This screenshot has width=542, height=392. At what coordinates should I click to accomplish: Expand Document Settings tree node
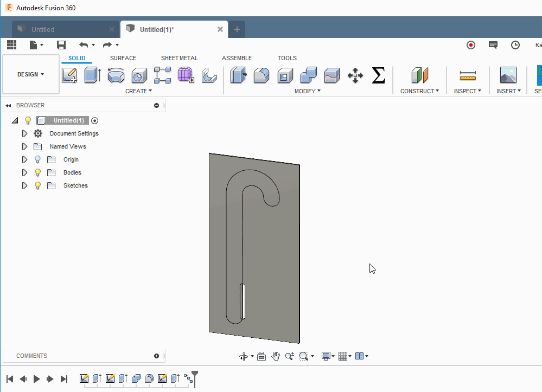pos(24,133)
